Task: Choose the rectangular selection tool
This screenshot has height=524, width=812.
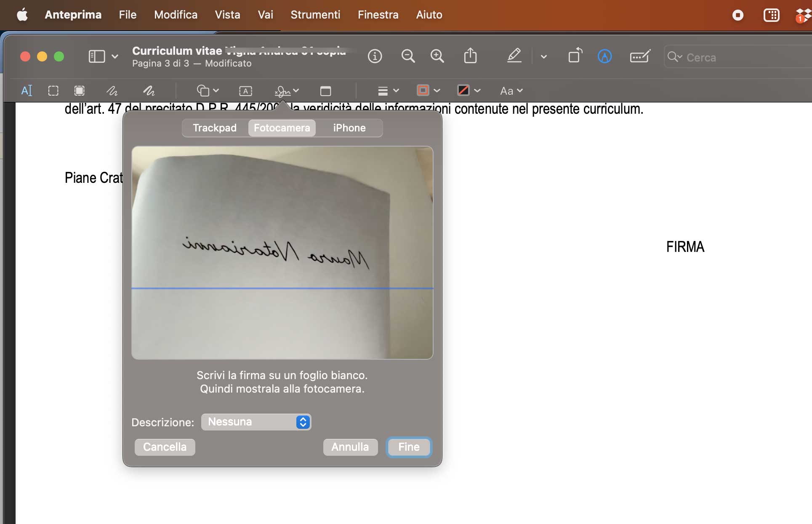Action: (53, 91)
